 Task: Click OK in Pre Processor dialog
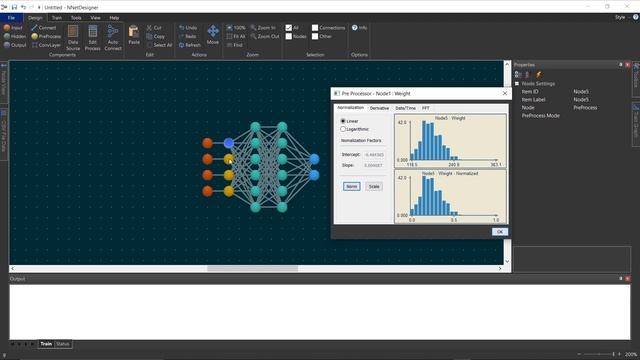pos(500,232)
